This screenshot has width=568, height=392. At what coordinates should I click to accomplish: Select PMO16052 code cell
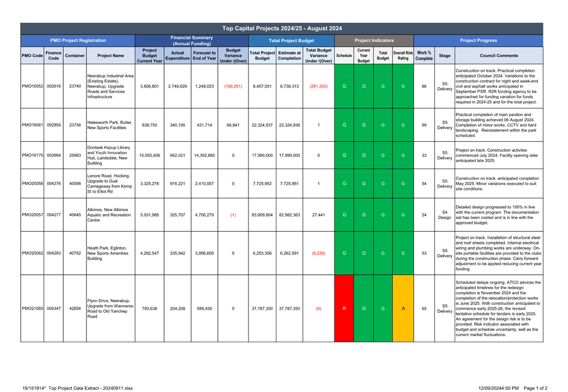click(x=32, y=86)
